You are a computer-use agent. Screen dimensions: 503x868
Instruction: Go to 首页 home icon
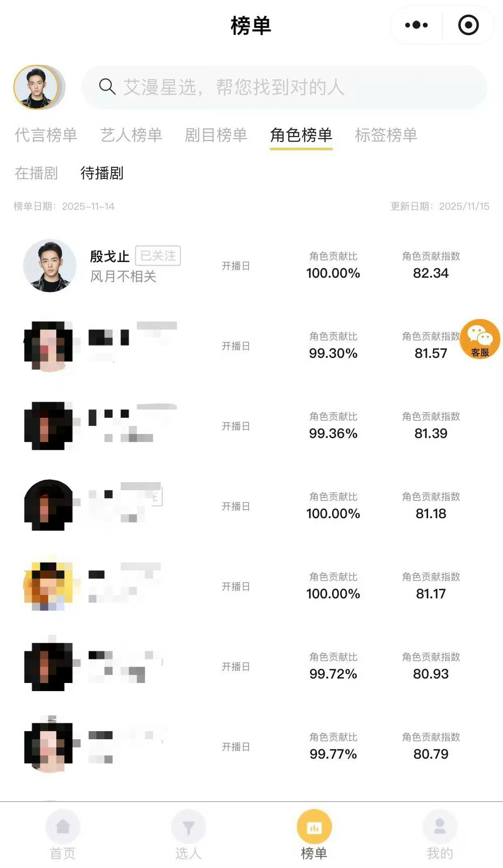[x=63, y=827]
